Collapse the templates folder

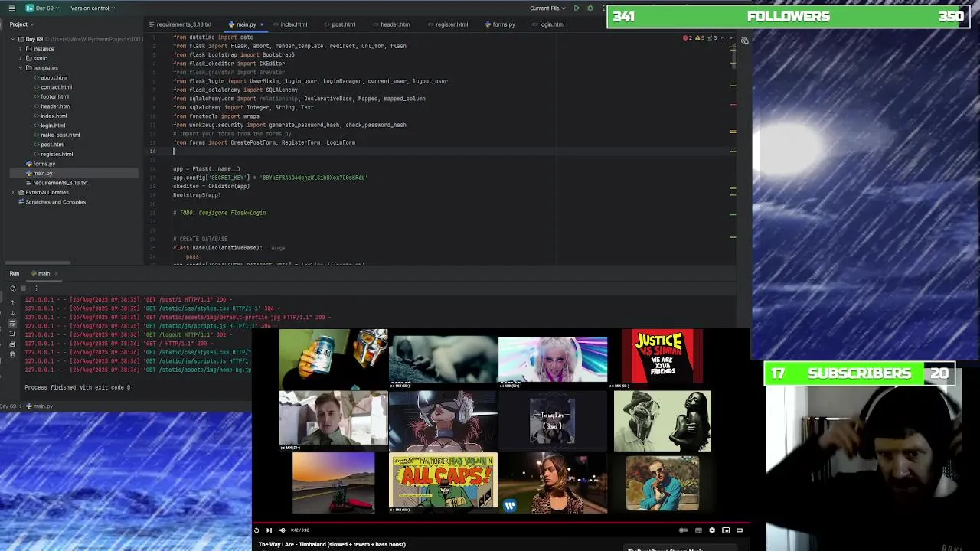20,68
